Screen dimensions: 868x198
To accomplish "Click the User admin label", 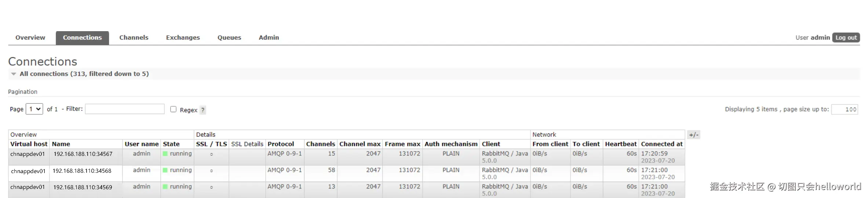I will tap(813, 37).
